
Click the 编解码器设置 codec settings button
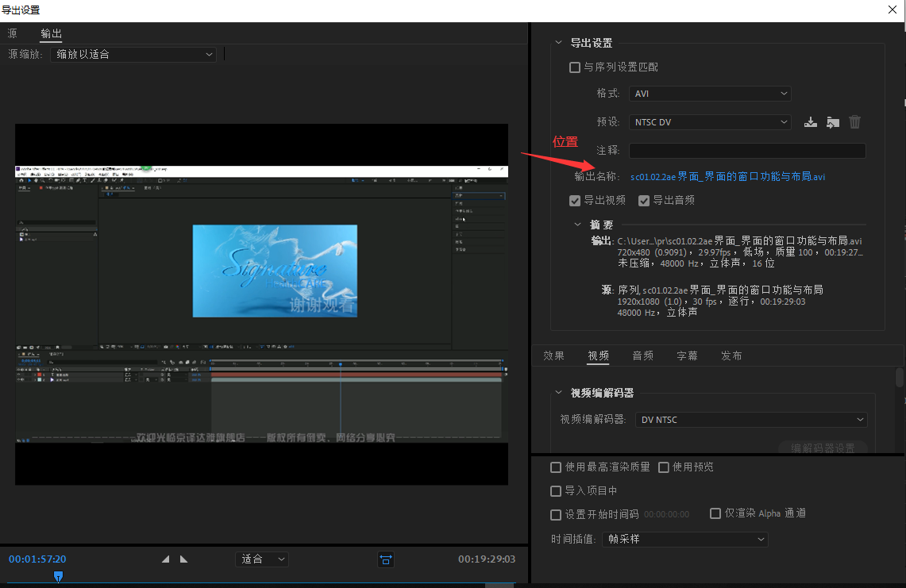(x=823, y=448)
